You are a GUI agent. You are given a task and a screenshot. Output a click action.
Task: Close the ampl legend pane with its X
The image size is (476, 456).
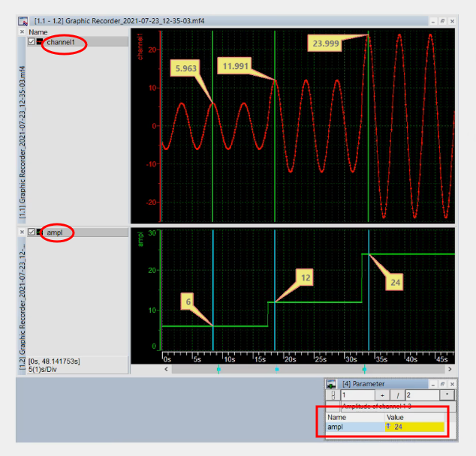tap(22, 232)
